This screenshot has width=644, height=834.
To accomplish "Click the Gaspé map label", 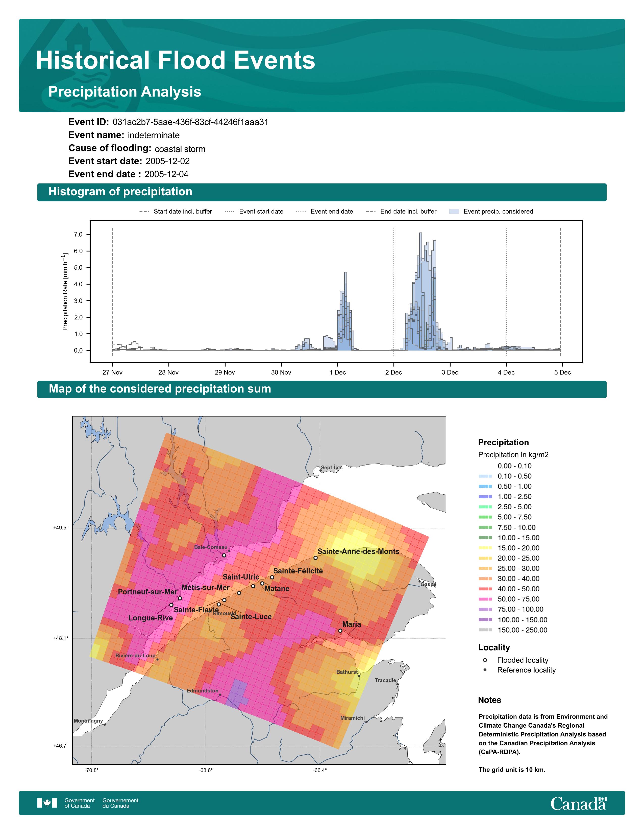I will tap(428, 584).
